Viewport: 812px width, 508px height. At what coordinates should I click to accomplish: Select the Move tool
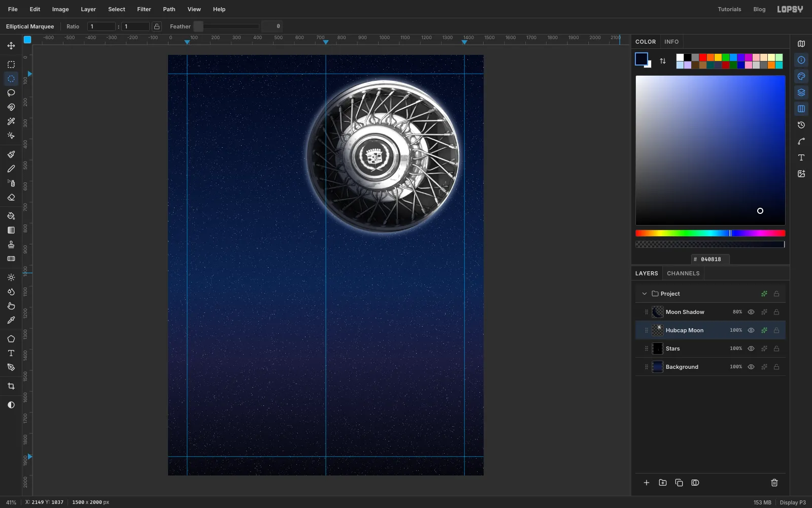coord(11,46)
